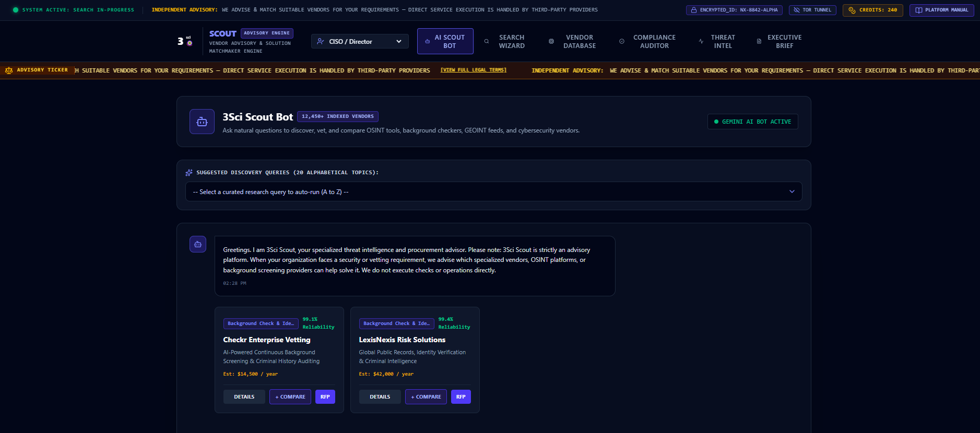
Task: Open the curated research query dropdown
Action: (493, 191)
